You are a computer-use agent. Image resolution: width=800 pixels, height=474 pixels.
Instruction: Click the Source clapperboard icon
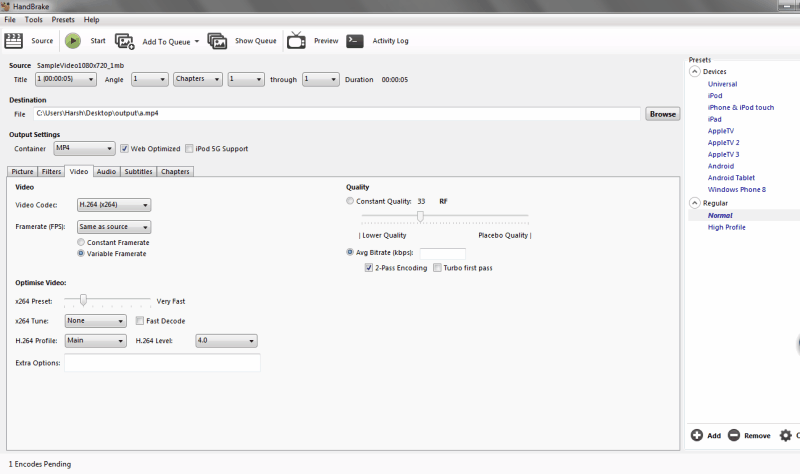point(13,41)
